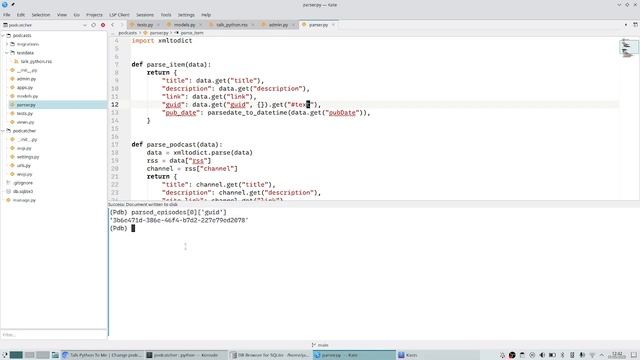Go back to previous tab location
Image resolution: width=640 pixels, height=360 pixels.
point(113,25)
